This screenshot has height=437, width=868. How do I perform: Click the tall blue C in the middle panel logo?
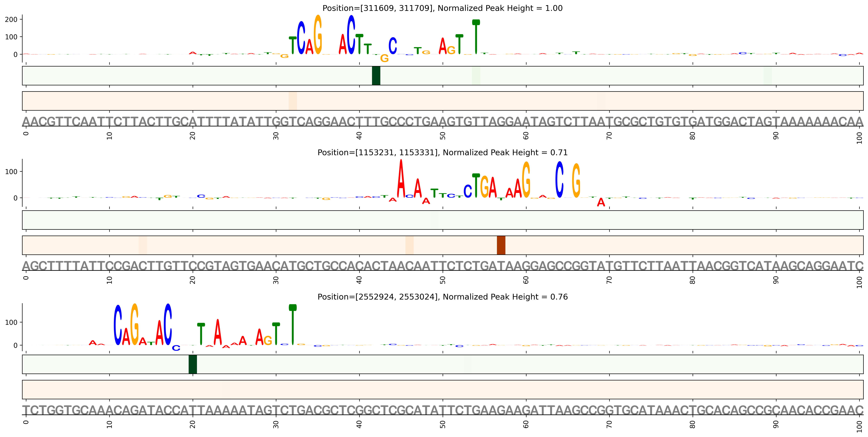(559, 179)
